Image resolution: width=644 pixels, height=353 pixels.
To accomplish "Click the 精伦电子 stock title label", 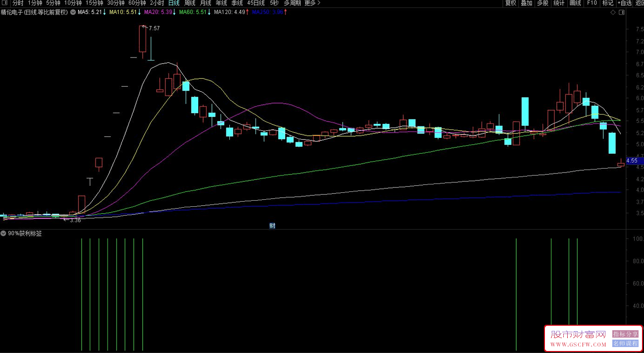I will tap(34, 12).
